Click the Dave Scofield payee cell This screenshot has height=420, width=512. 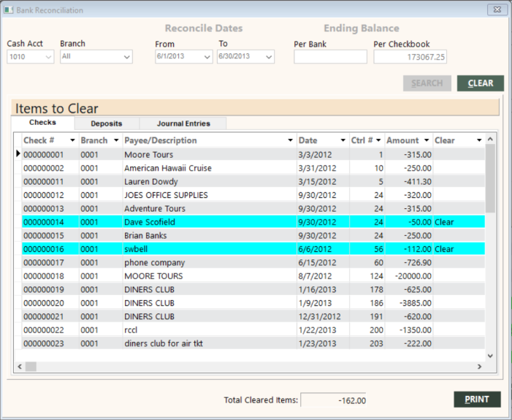tap(210, 222)
